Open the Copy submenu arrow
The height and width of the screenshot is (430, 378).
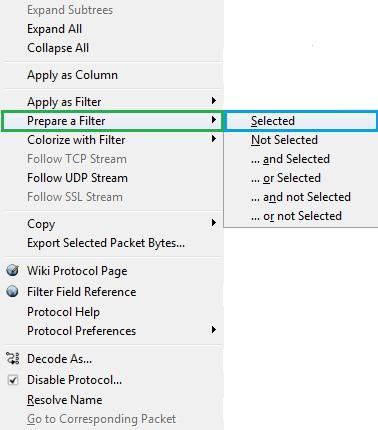click(x=214, y=222)
